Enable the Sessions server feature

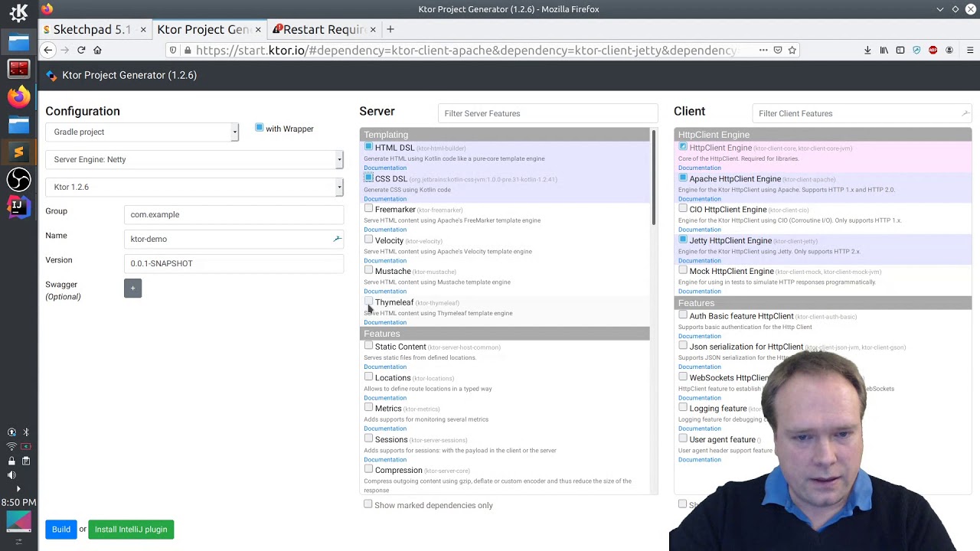tap(368, 439)
